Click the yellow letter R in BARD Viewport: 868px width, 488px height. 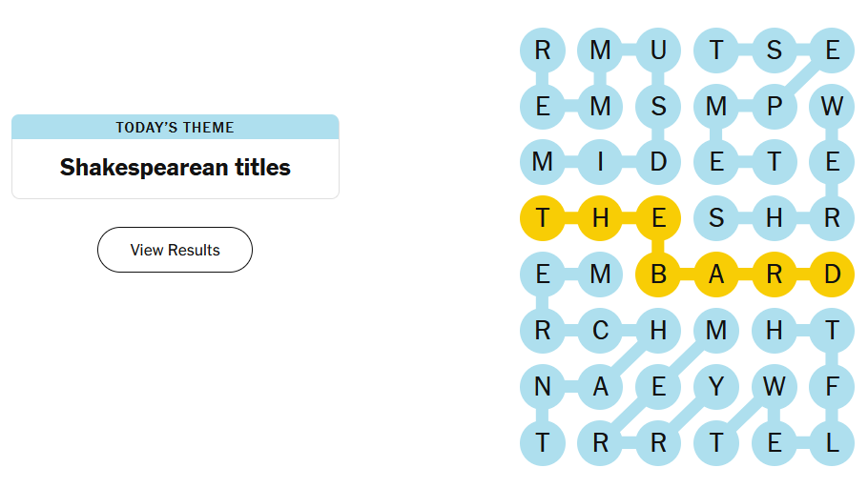[x=774, y=274]
